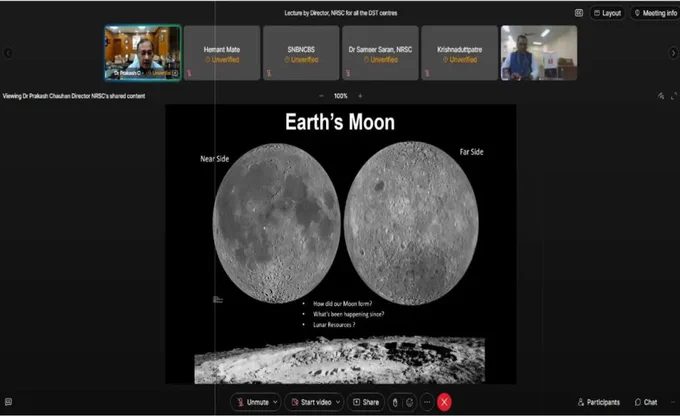This screenshot has width=680, height=416.
Task: Select Dr Sameer Saran, NRSC tile
Action: coord(380,52)
